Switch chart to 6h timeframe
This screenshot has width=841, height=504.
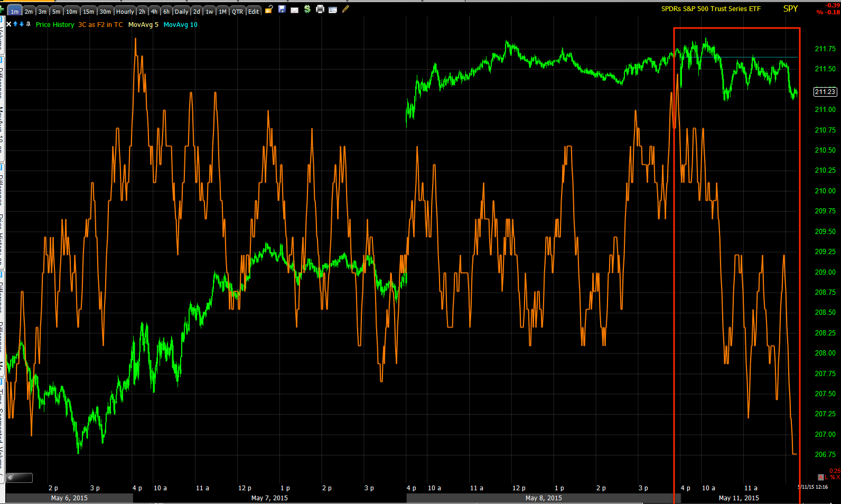166,11
